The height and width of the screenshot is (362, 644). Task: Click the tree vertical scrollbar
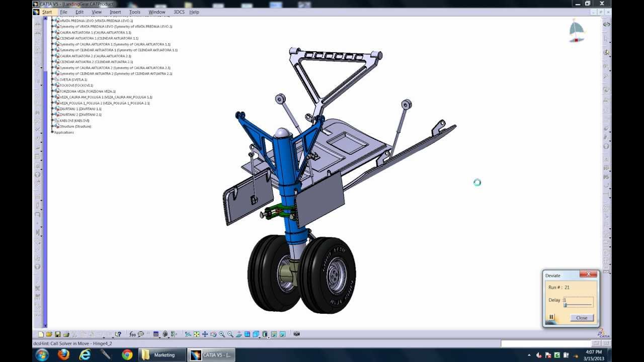click(x=45, y=172)
